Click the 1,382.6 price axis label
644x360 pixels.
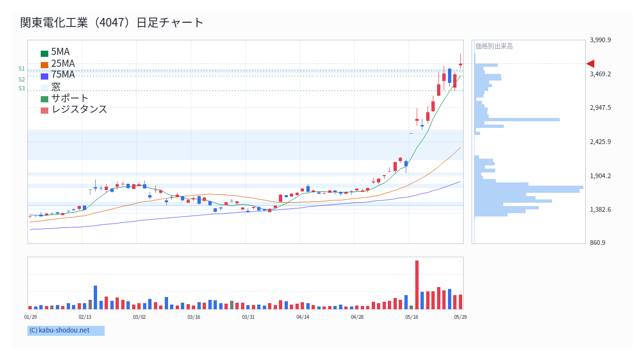(600, 209)
